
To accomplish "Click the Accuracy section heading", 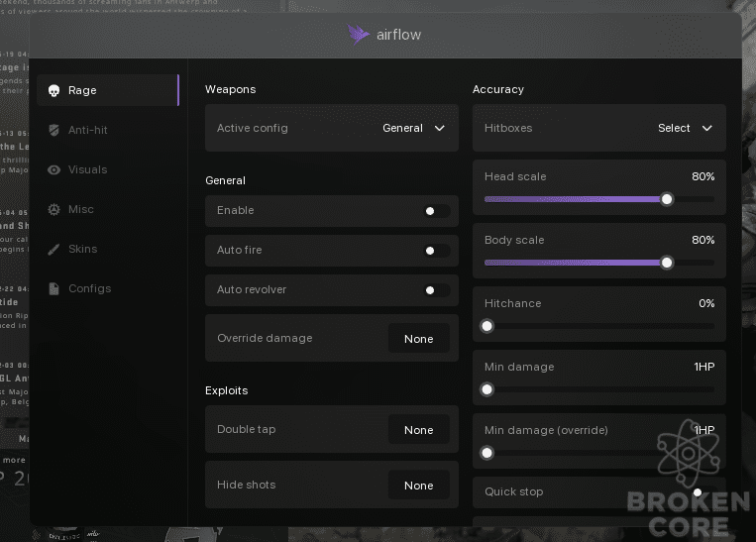I will tap(498, 89).
